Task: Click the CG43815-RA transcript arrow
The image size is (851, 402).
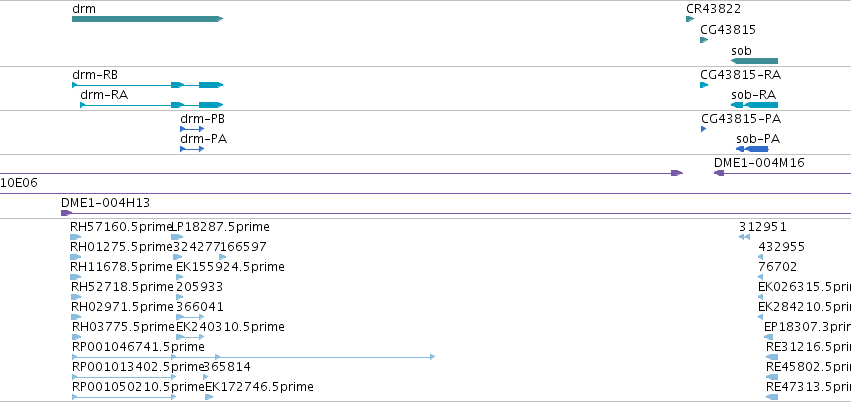Action: click(x=704, y=85)
